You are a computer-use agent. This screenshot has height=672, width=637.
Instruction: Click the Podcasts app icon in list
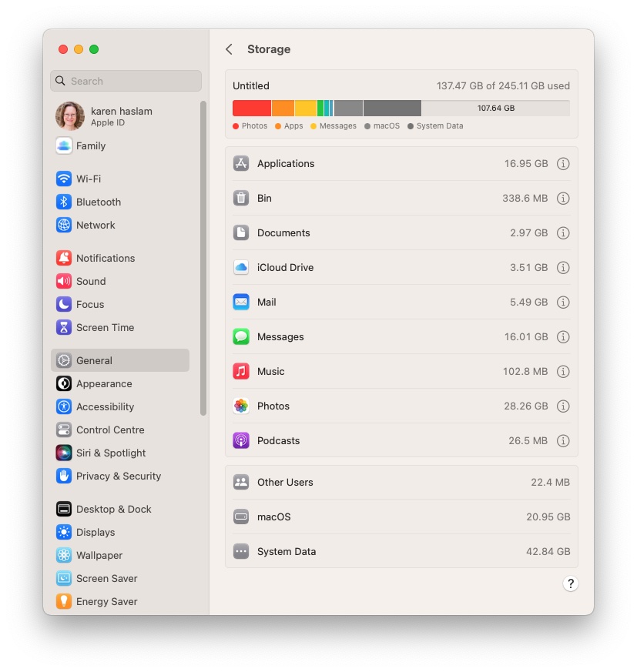pos(241,440)
